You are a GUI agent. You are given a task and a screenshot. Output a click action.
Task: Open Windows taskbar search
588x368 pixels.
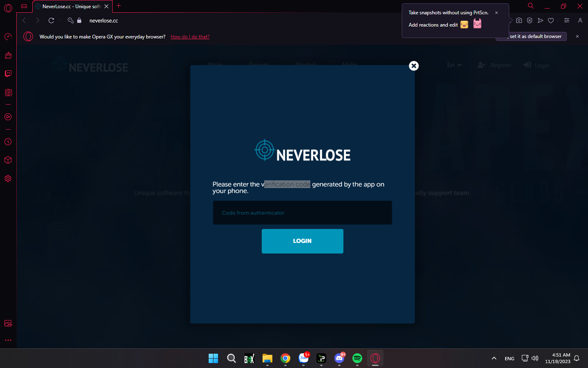pyautogui.click(x=232, y=359)
